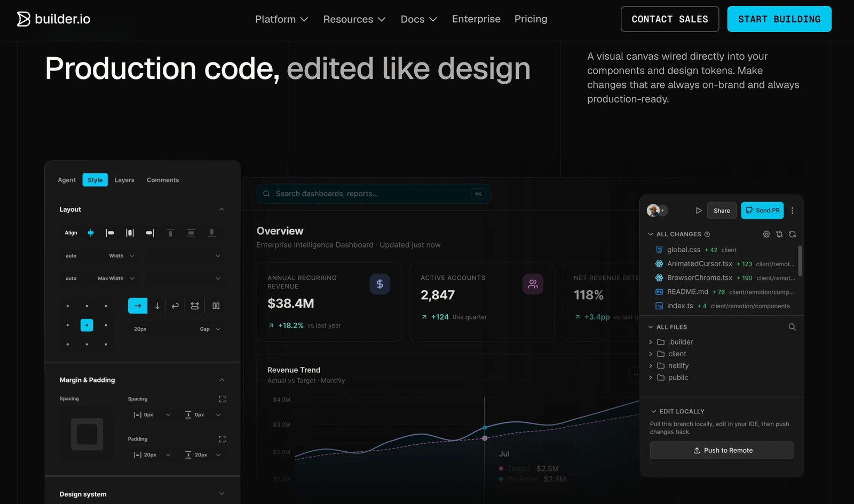
Task: Open the Pricing nav item
Action: pyautogui.click(x=531, y=19)
